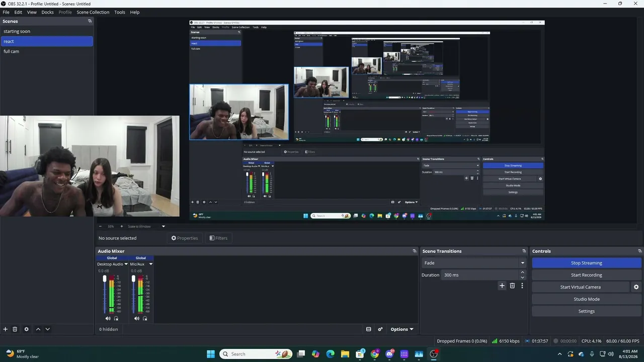
Task: Show hidden system tray icons chevron
Action: [x=559, y=354]
